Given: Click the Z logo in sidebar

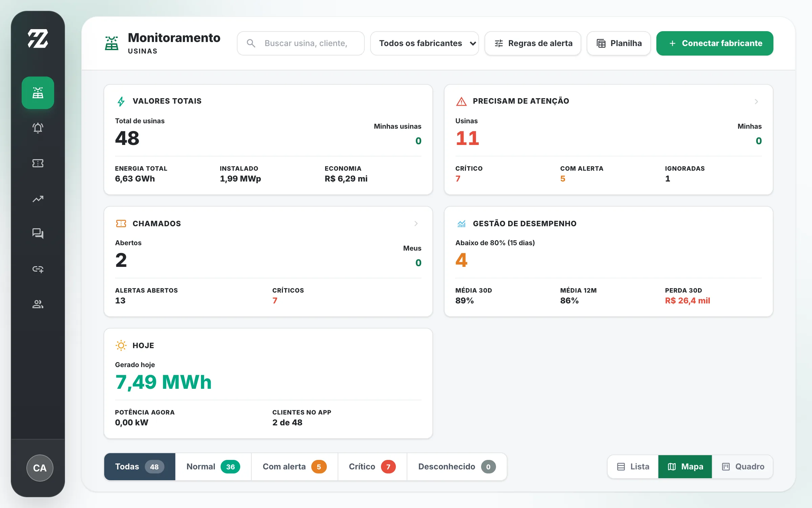Looking at the screenshot, I should click(x=38, y=38).
